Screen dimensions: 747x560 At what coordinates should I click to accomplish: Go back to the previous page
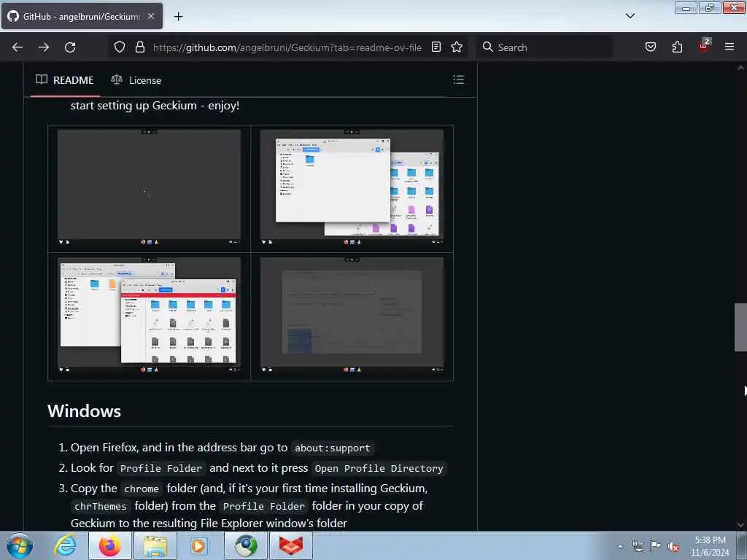18,47
